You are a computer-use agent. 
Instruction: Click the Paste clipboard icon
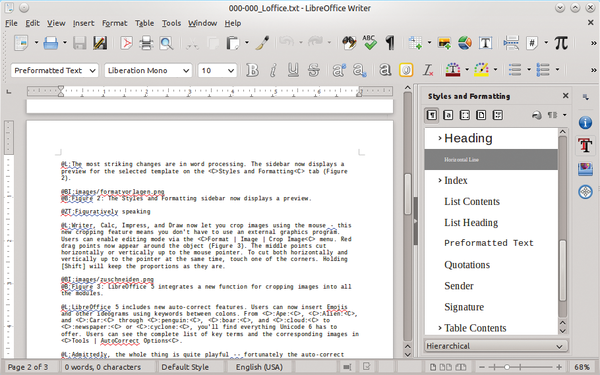232,43
